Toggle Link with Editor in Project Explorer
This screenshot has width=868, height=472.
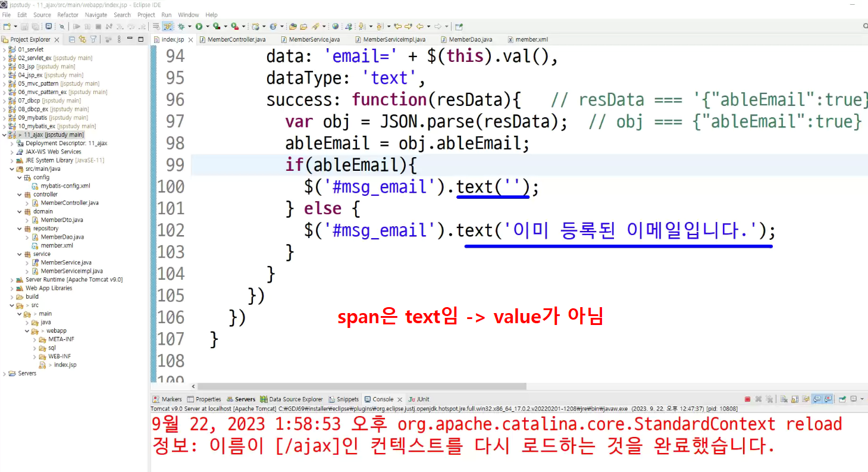point(83,39)
